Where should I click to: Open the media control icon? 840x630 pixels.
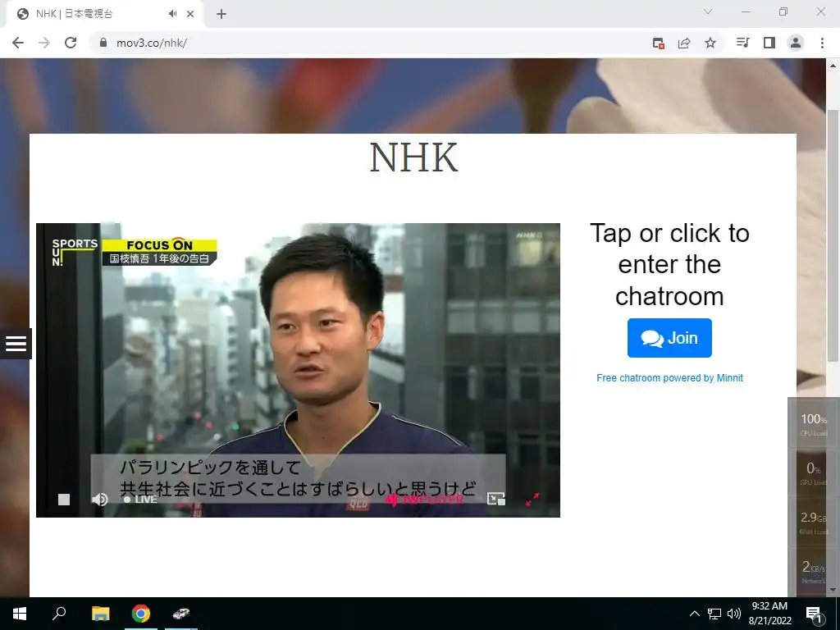(742, 43)
